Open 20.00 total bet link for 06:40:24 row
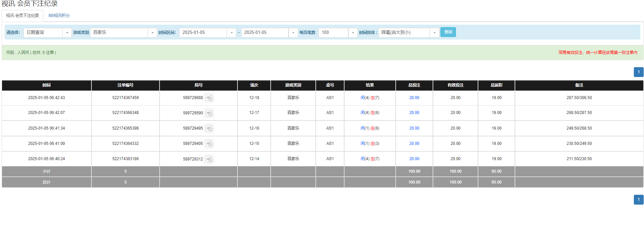The width and height of the screenshot is (644, 227). tap(414, 159)
